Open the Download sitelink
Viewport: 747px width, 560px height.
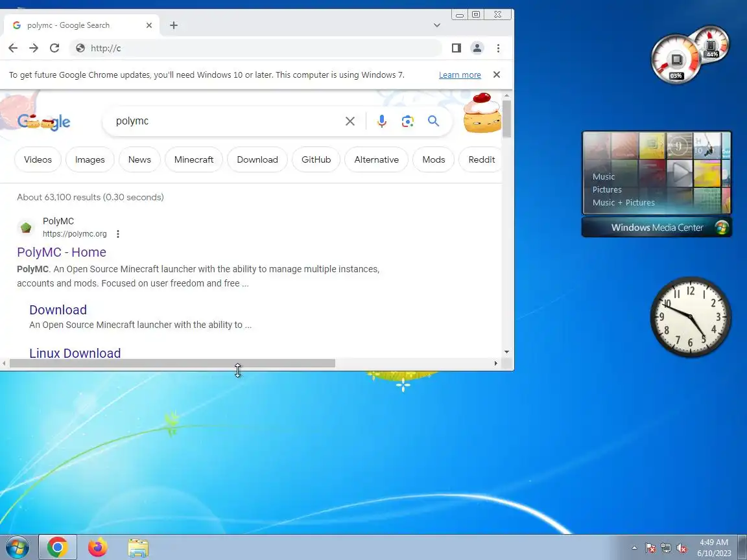58,310
